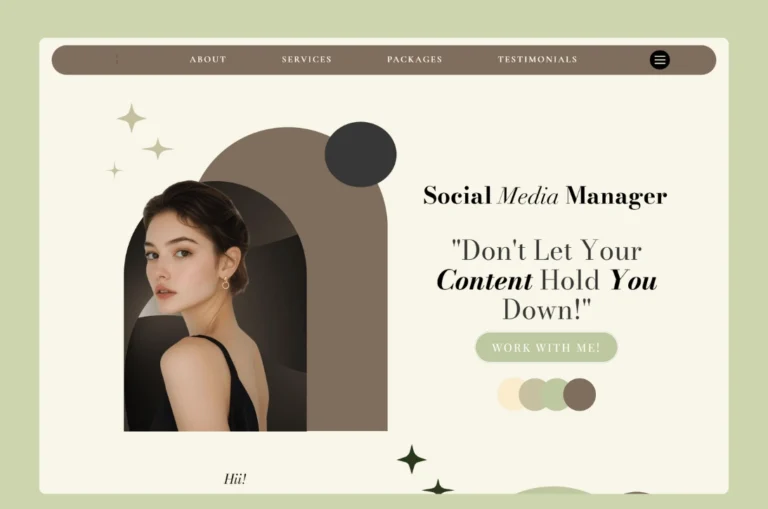768x509 pixels.
Task: Go to the Services section
Action: (306, 60)
